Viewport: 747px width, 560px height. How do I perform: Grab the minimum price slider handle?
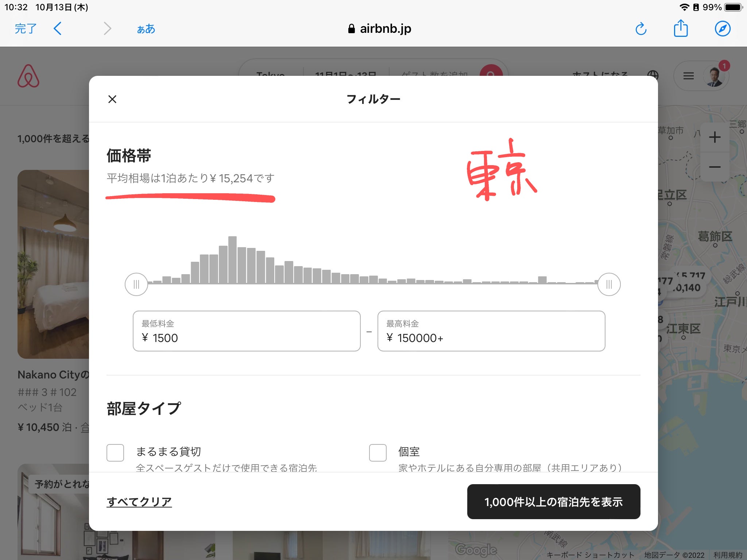[x=136, y=284]
